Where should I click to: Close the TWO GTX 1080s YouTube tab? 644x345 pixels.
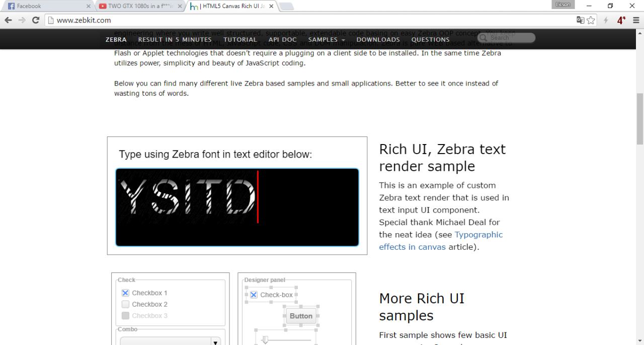(x=180, y=7)
